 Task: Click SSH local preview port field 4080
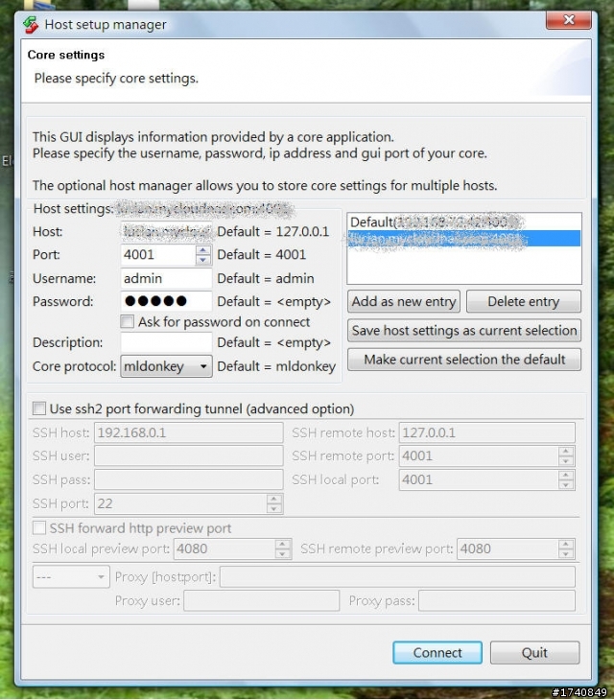224,548
